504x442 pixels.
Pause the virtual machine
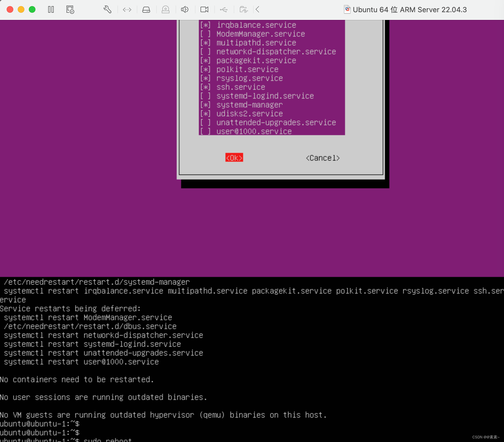pyautogui.click(x=51, y=10)
